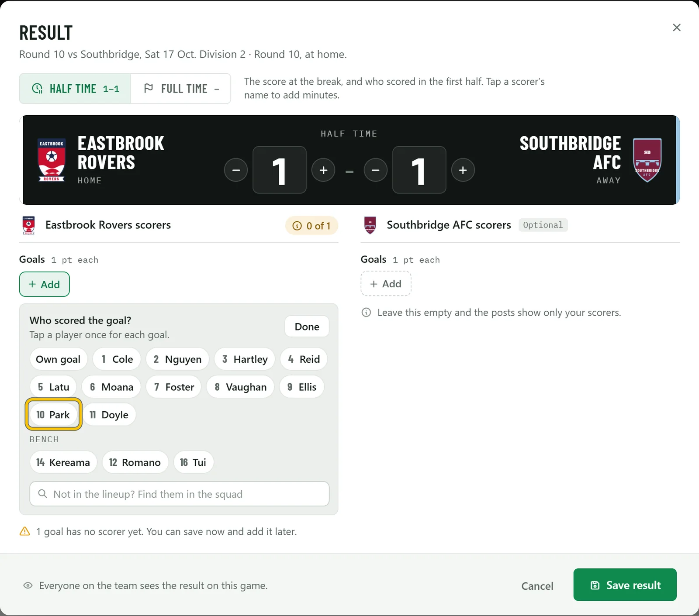
Task: Choose 8 Vaughan as goal scorer
Action: pyautogui.click(x=240, y=387)
